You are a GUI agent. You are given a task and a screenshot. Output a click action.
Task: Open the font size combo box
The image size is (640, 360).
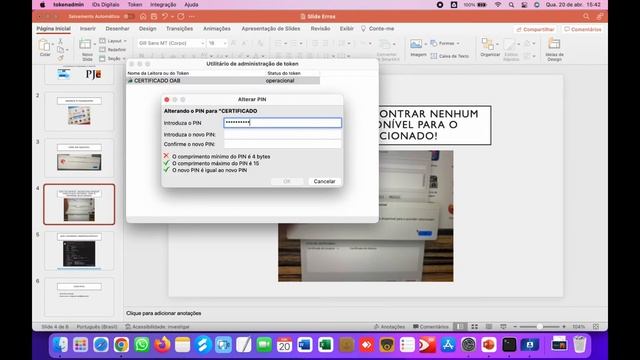point(217,43)
